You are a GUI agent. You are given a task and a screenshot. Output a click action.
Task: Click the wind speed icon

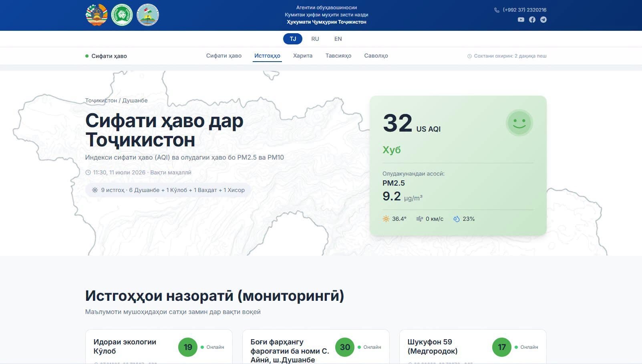419,219
